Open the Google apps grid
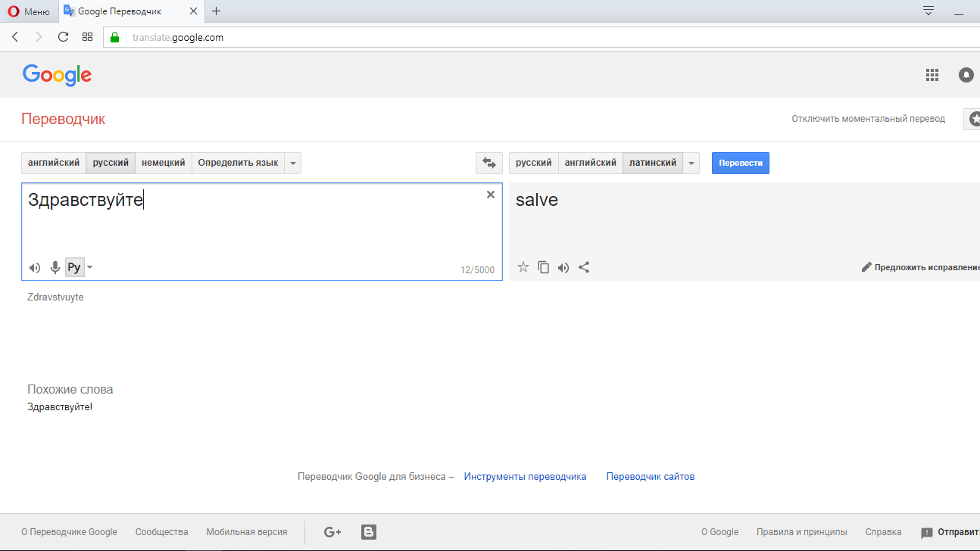Screen dimensions: 980x551 pyautogui.click(x=932, y=75)
